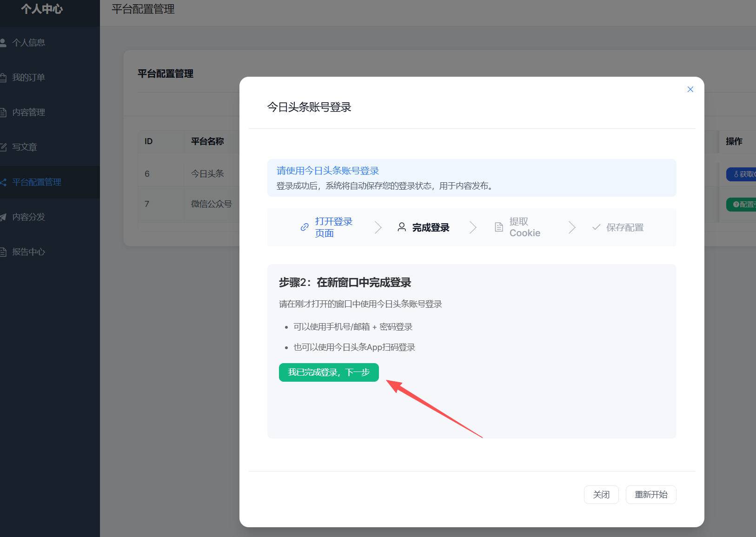Click the 个人信息 user icon in sidebar
This screenshot has width=756, height=537.
point(3,43)
